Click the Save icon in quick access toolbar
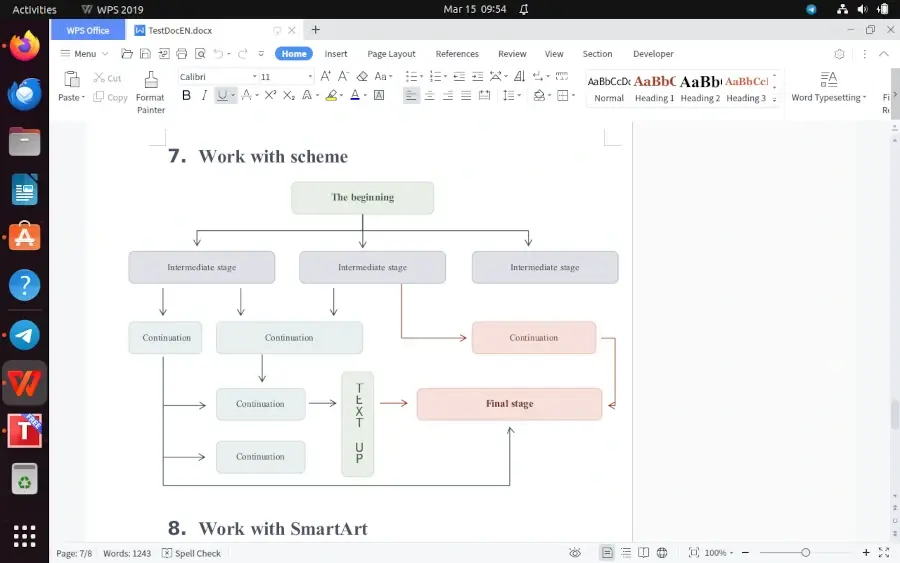The width and height of the screenshot is (900, 563). 145,54
